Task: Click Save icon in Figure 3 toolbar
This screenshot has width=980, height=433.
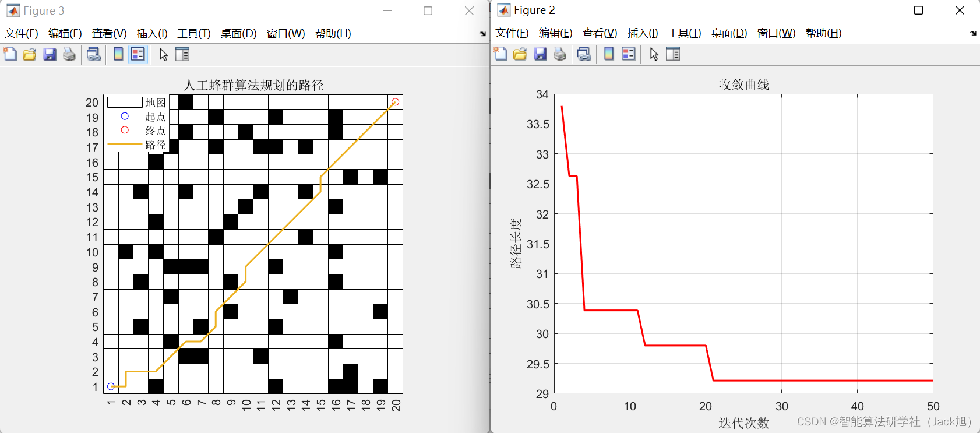Action: [x=50, y=54]
